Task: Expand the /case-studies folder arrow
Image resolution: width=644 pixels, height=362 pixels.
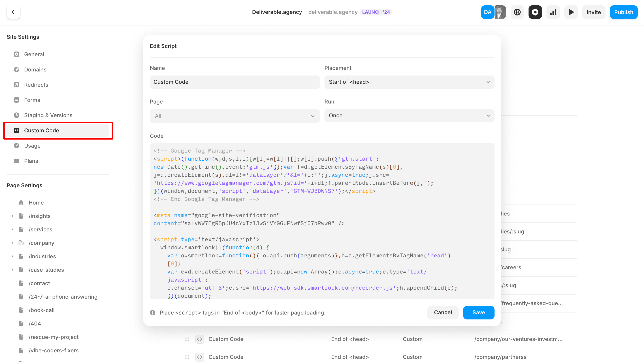Action: (x=13, y=270)
